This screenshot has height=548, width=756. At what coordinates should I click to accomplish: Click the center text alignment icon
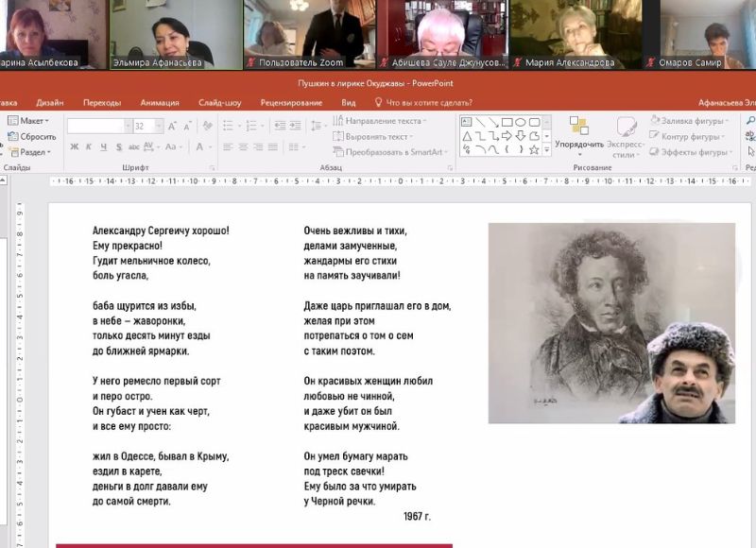click(243, 147)
